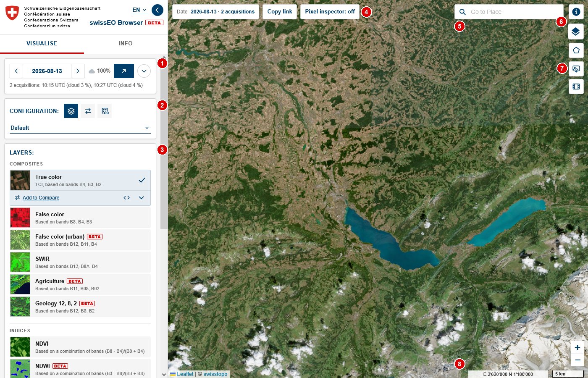Image resolution: width=588 pixels, height=378 pixels.
Task: Select the Agriculture layer
Action: click(x=80, y=284)
